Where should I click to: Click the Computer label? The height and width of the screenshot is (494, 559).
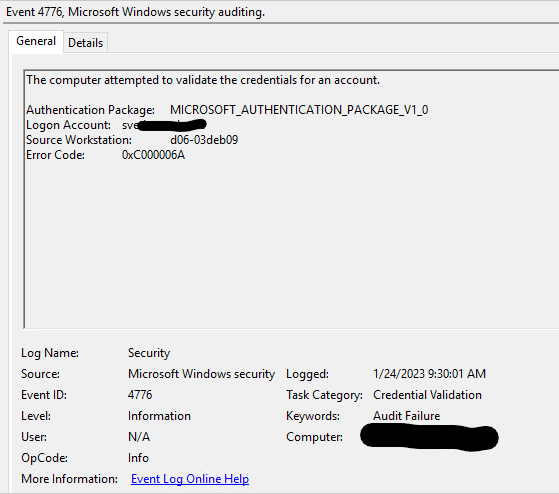(x=314, y=437)
